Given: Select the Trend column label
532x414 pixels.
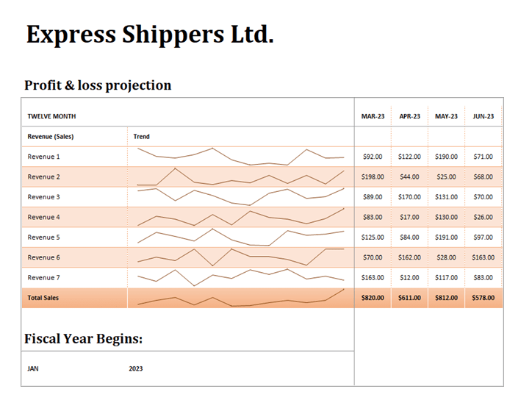Looking at the screenshot, I should pos(142,136).
